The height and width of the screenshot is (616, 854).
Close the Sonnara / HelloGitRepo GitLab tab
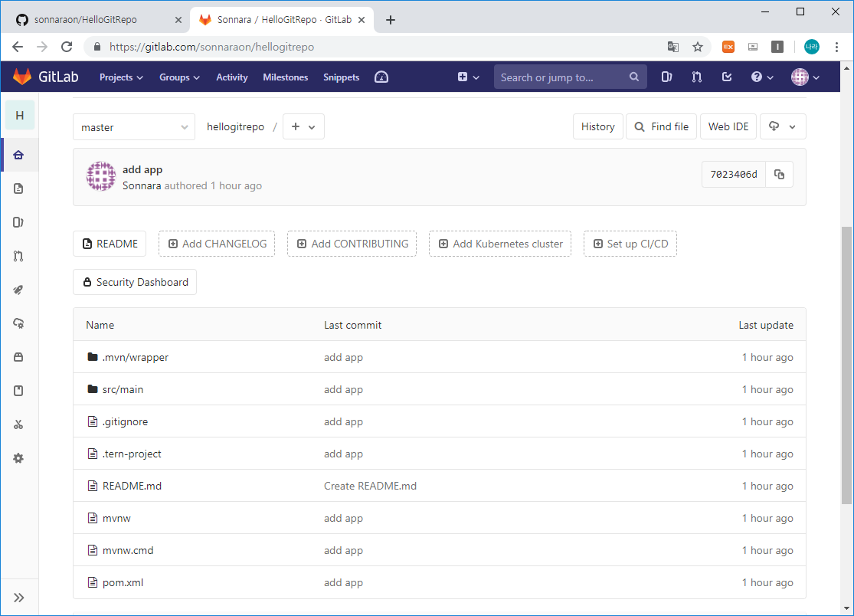pyautogui.click(x=362, y=20)
